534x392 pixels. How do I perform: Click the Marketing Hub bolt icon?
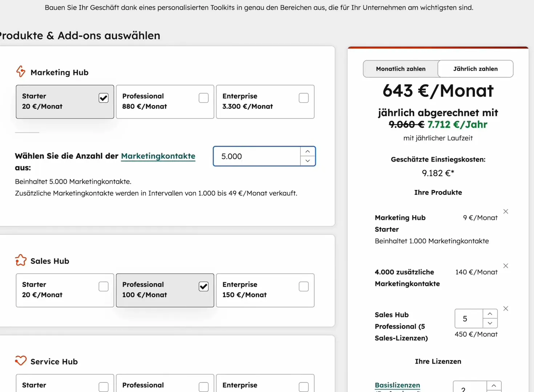[x=21, y=72]
